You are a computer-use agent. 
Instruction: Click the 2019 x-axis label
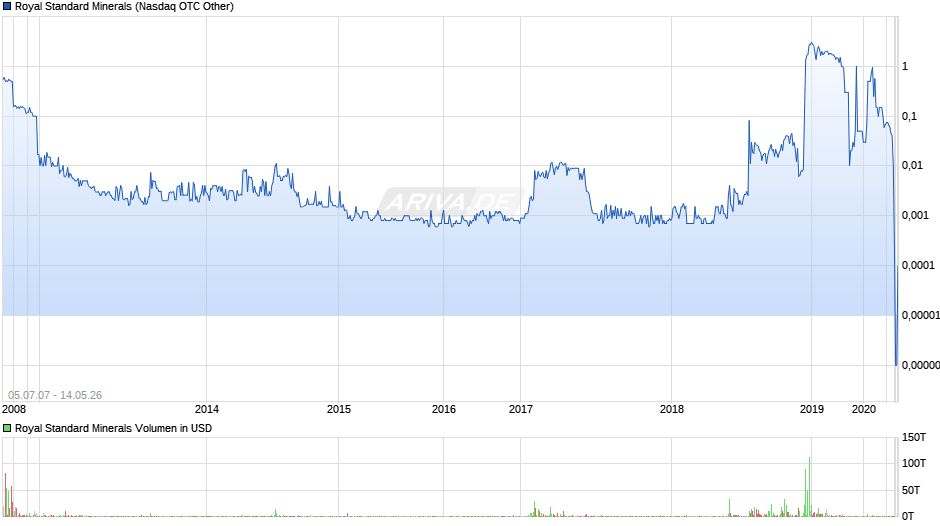[812, 409]
